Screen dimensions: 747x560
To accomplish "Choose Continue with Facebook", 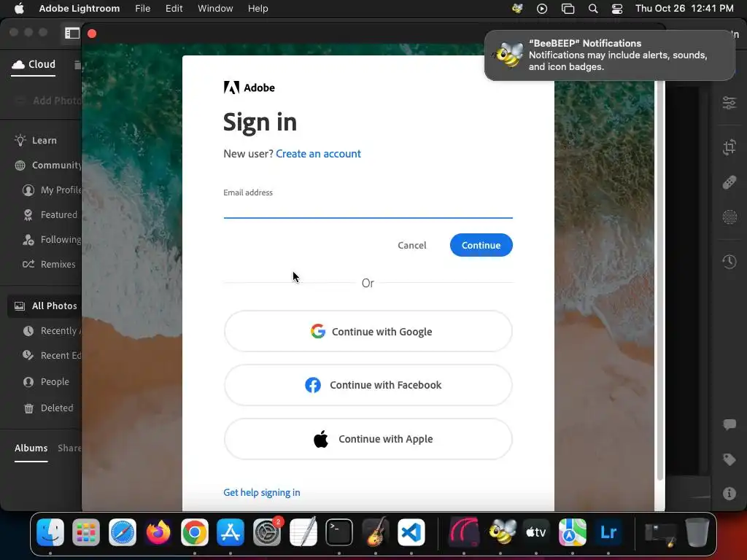I will 368,385.
